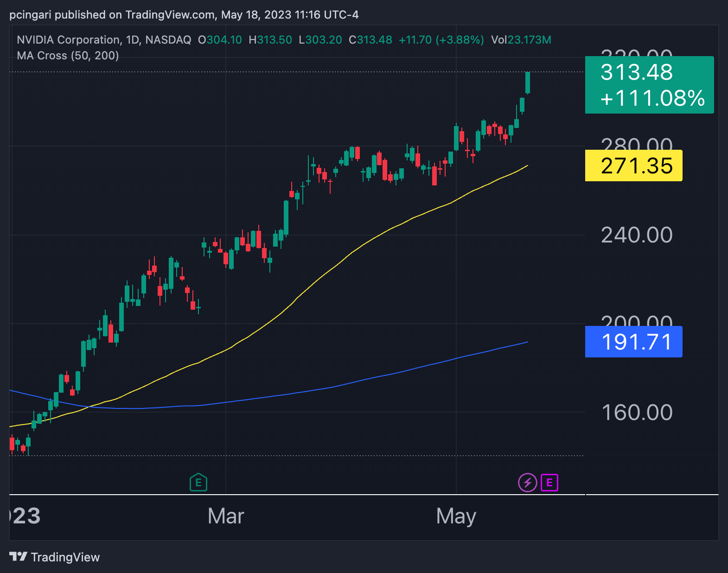Click the purple lightning bolt event icon

coord(527,483)
